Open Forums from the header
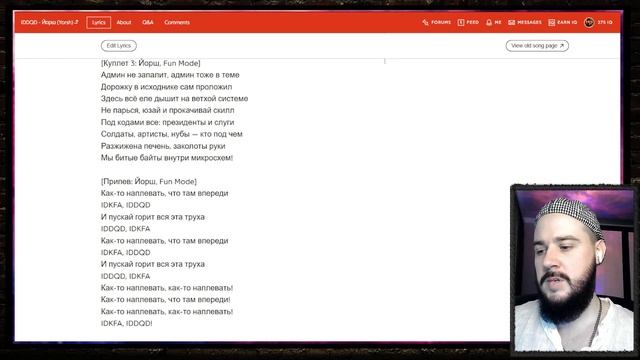 tap(437, 22)
